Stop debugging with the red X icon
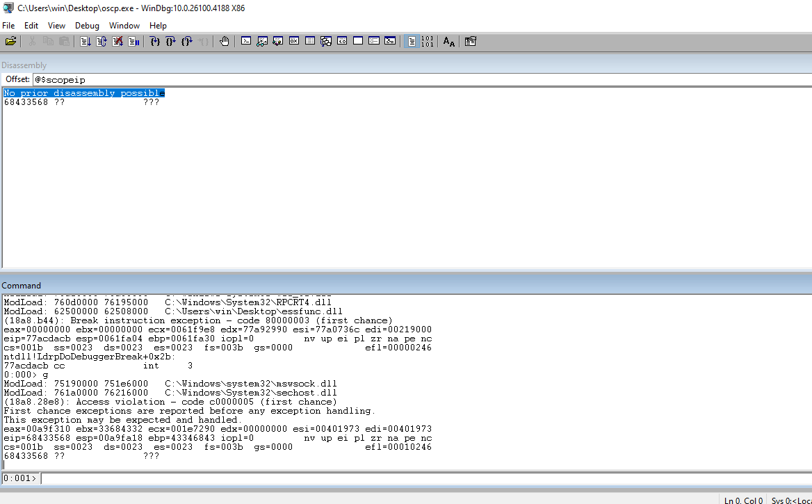Screen dimensions: 812x504 pos(117,42)
